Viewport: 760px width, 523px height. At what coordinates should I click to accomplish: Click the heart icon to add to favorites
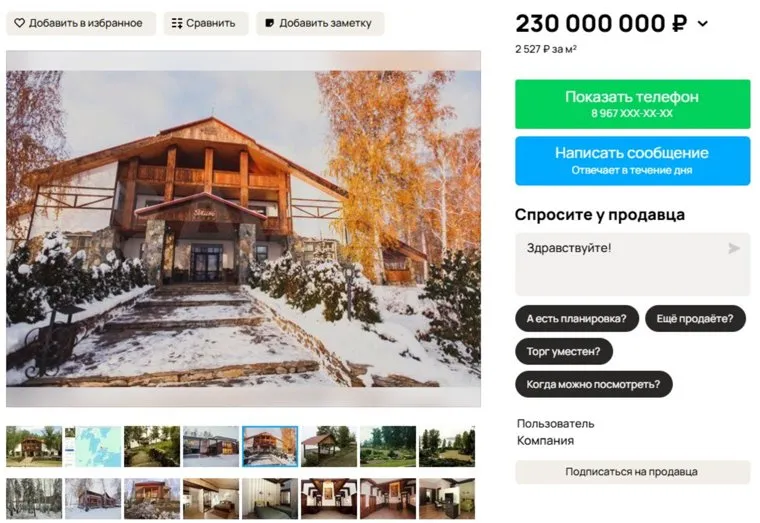click(19, 23)
